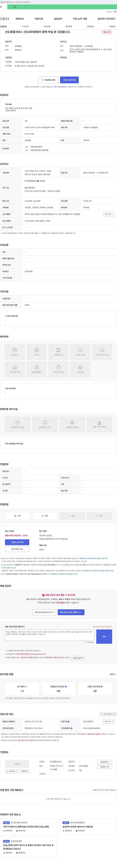Click the blue 전송 button

[104, 637]
